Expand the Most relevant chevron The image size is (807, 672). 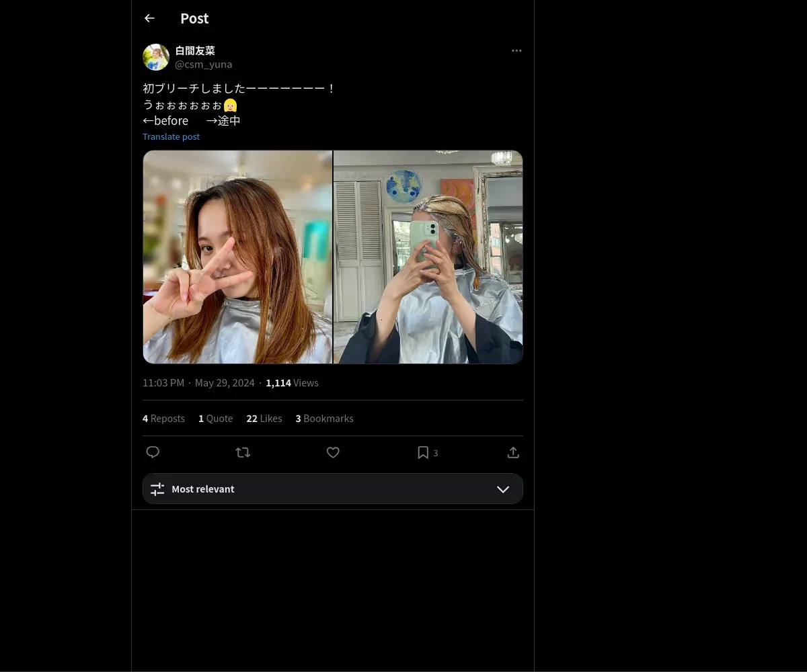pos(503,489)
